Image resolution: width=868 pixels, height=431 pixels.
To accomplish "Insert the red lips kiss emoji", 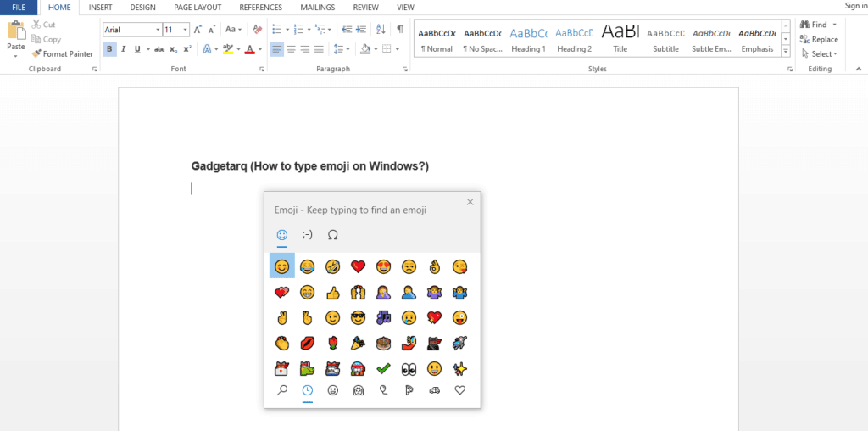I will tap(307, 344).
